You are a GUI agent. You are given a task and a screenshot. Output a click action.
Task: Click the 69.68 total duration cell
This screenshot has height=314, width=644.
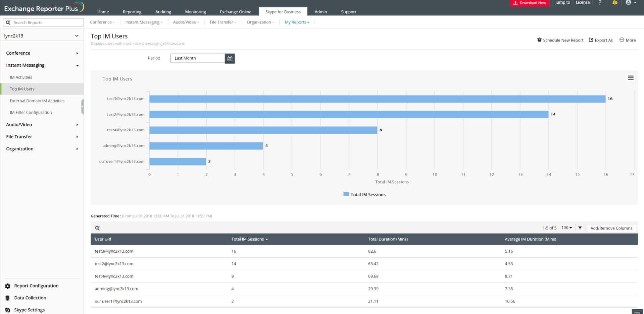point(373,276)
